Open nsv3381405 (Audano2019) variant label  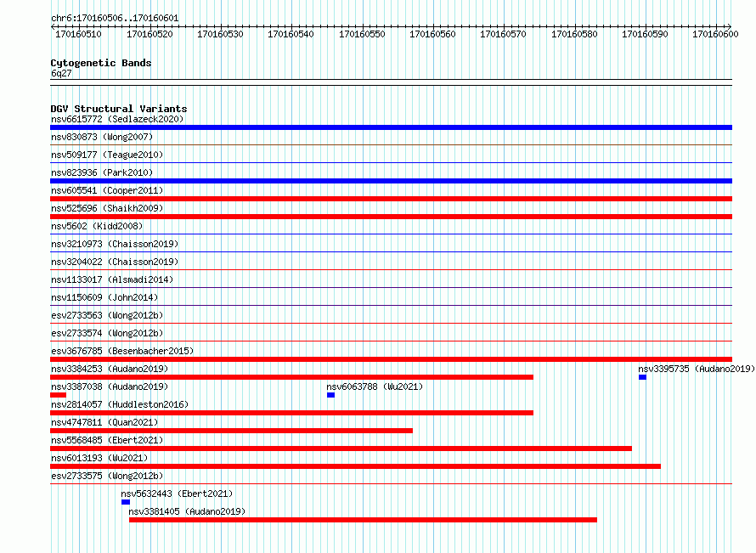187,511
